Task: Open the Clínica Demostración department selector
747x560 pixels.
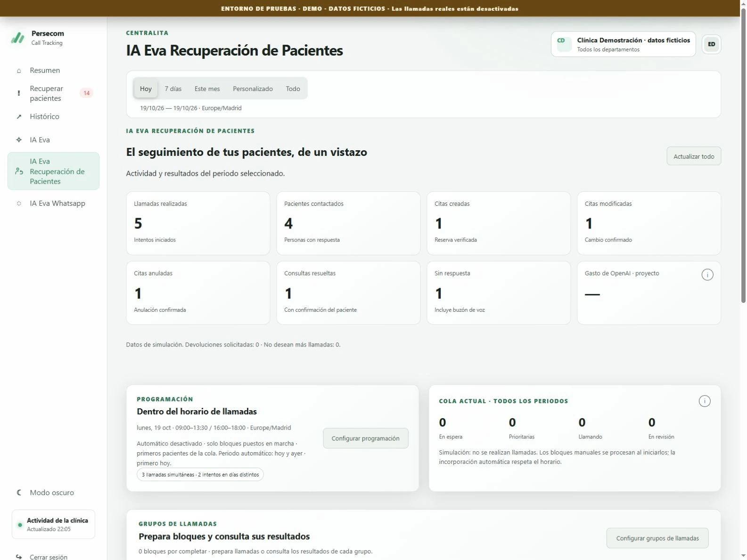Action: pyautogui.click(x=623, y=44)
